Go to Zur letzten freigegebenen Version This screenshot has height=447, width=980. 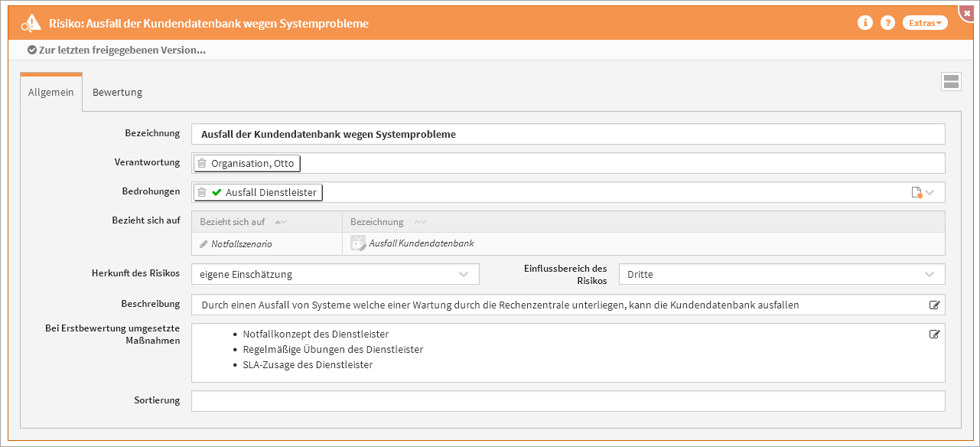116,51
